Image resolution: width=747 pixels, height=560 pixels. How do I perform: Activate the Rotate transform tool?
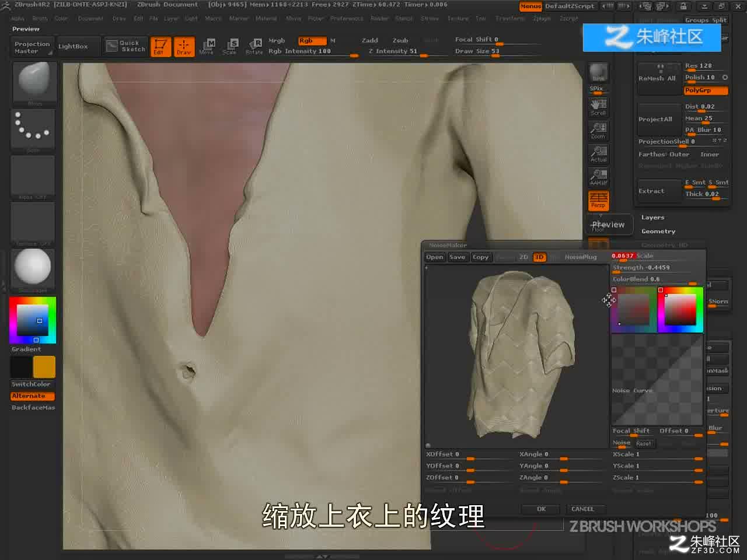[254, 46]
